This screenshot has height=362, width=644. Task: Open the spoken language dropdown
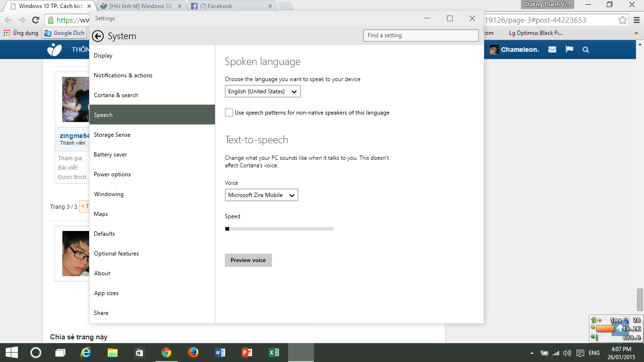[x=263, y=91]
